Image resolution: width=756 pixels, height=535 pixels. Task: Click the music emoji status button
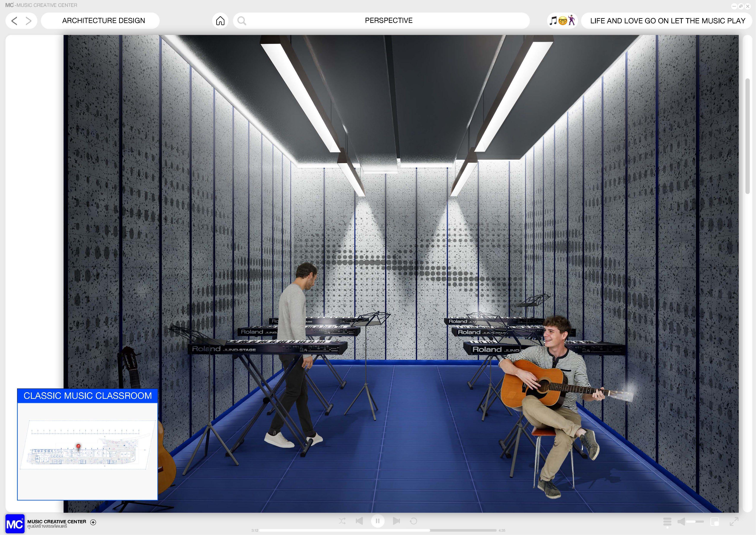pyautogui.click(x=562, y=21)
